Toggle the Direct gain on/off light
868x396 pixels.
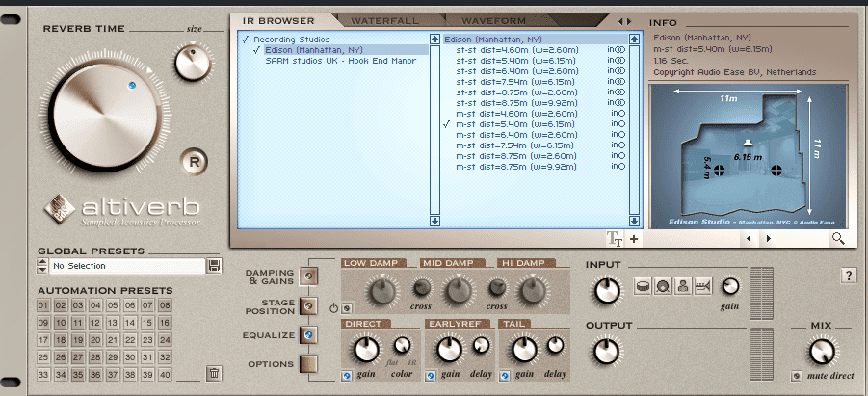coord(347,376)
